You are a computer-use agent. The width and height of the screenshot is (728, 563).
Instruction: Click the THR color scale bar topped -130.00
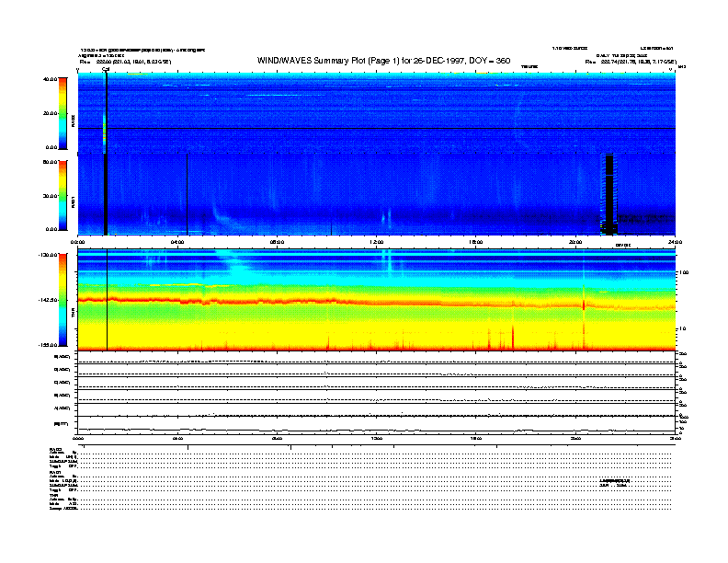point(63,300)
